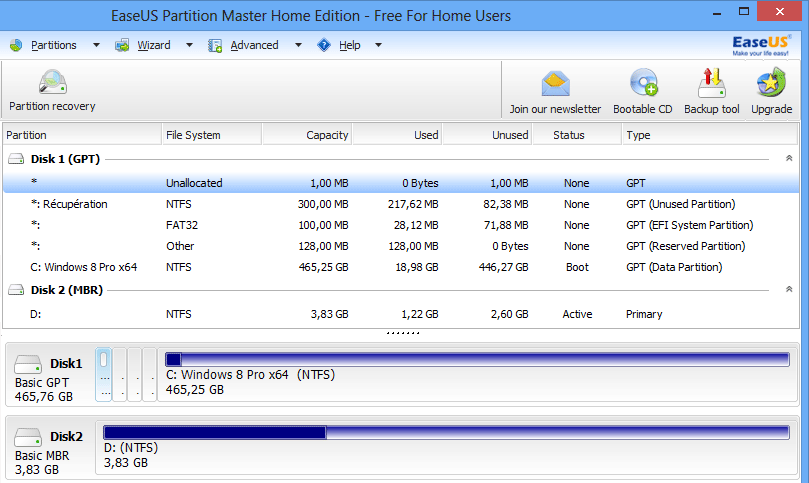Click the GPT (Unused Partition) type cell
Screen dimensions: 809x483
pos(681,204)
